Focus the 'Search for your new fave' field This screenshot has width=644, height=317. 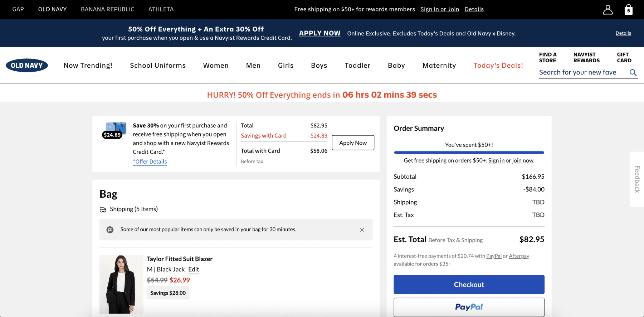[583, 73]
